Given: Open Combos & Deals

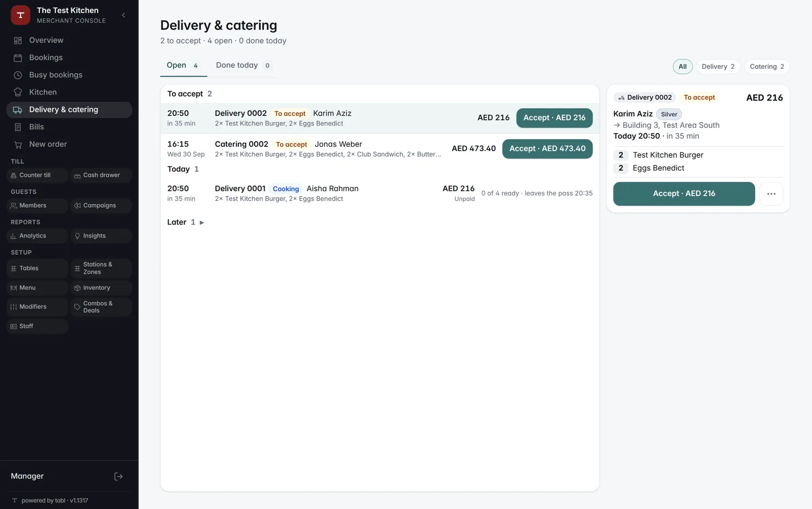Looking at the screenshot, I should coord(101,307).
